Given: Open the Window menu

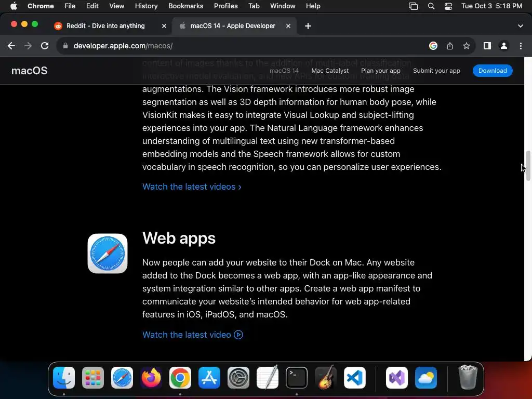Looking at the screenshot, I should coord(283,6).
